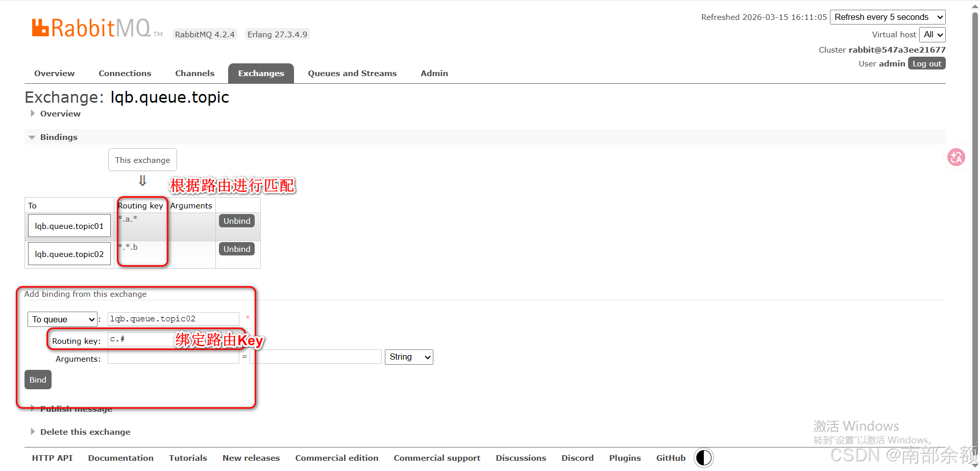Screen dimensions: 980x471
Task: Click the Bind button
Action: click(x=38, y=380)
